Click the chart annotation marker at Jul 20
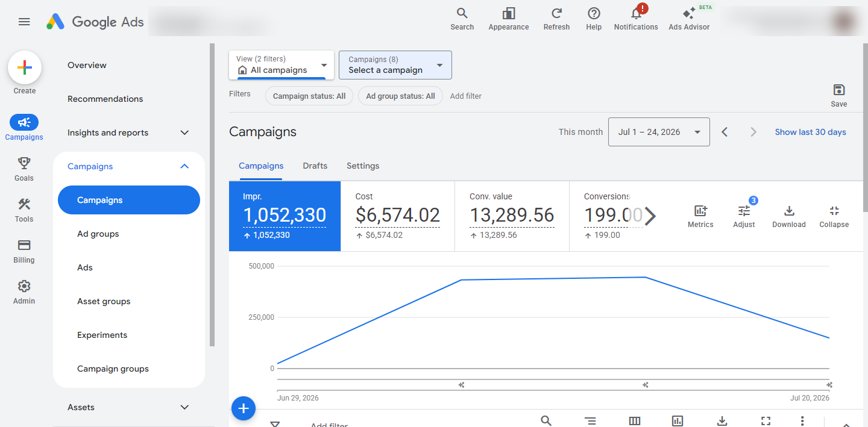868x427 pixels. pyautogui.click(x=829, y=385)
